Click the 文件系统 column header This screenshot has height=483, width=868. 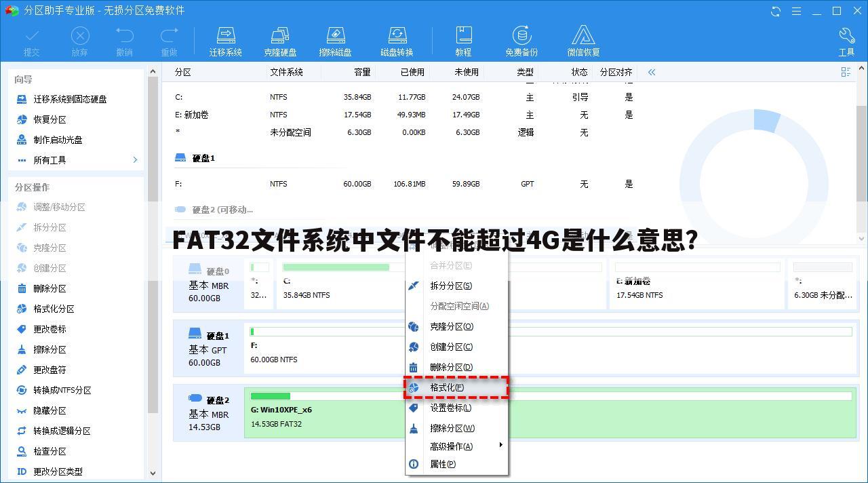tap(286, 72)
